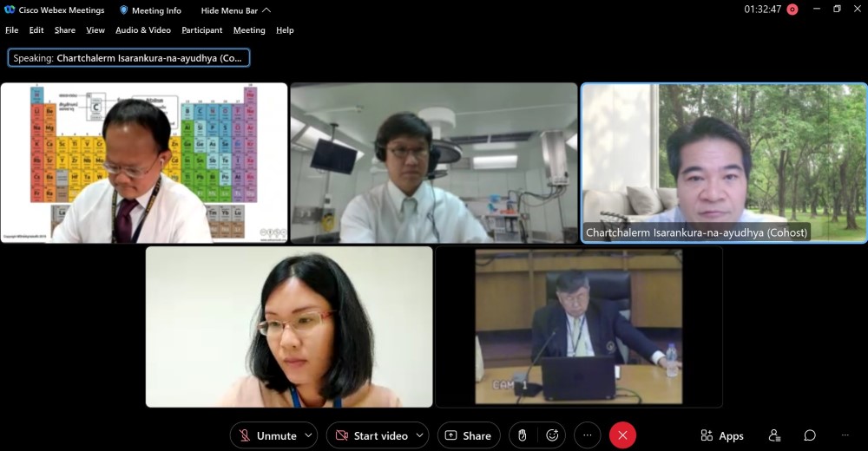
Task: Open panel options ellipsis at bottom right
Action: 845,435
